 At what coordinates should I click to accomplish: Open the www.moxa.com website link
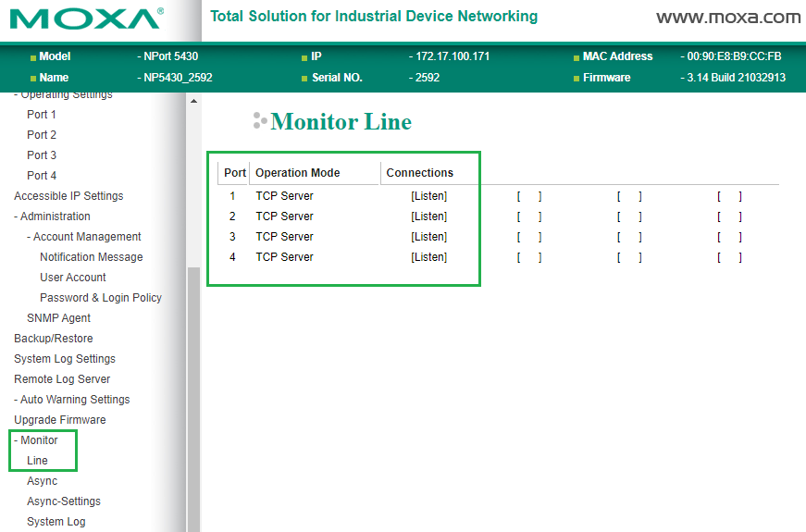(x=727, y=18)
